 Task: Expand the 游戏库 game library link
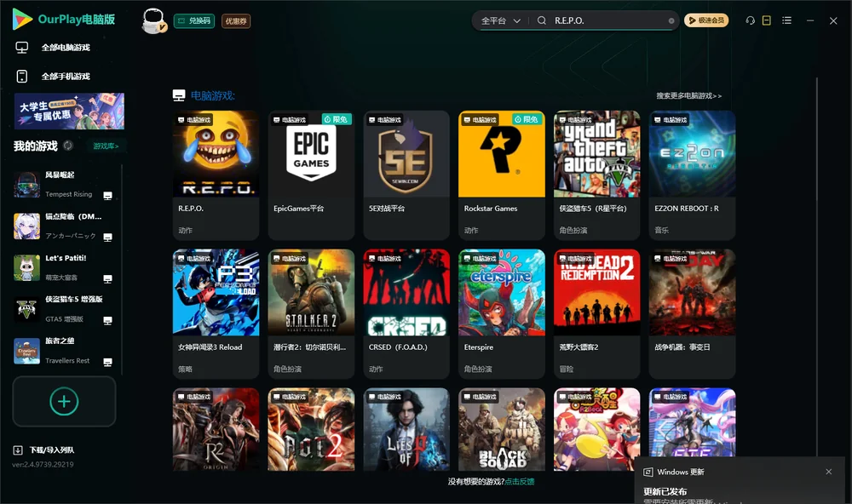pos(106,146)
